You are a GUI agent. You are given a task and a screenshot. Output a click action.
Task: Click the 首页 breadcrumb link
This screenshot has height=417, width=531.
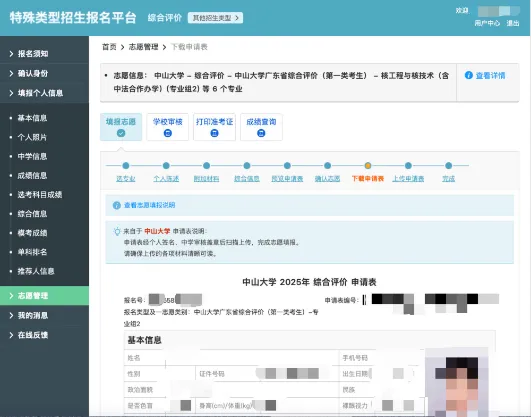point(109,47)
